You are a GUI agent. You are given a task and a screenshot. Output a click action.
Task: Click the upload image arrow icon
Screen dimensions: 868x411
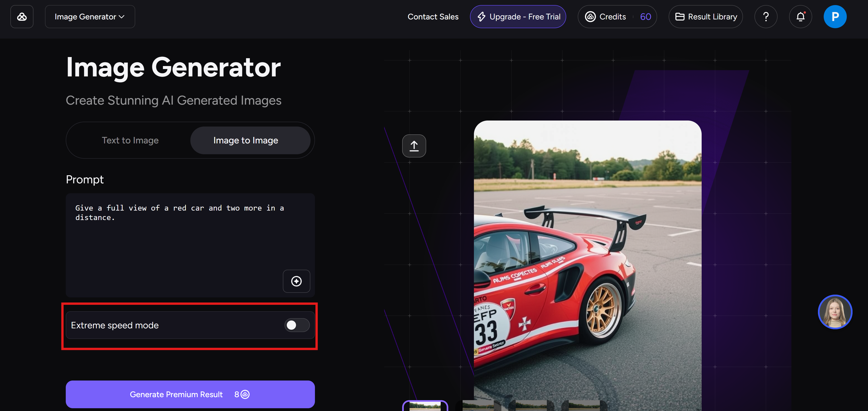click(x=414, y=146)
